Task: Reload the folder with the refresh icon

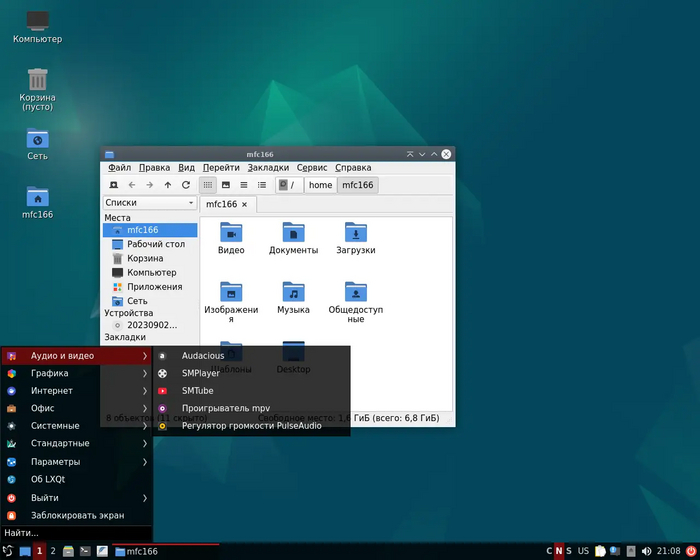Action: 186,185
